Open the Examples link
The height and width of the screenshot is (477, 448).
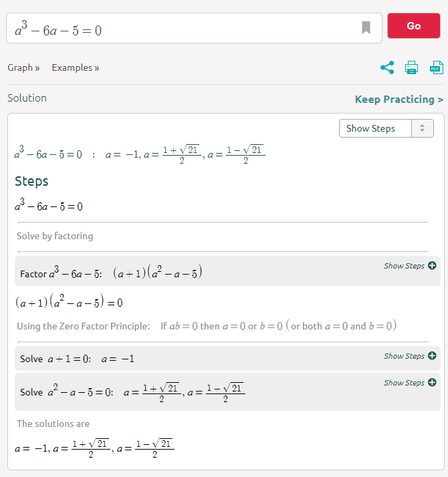tap(76, 67)
